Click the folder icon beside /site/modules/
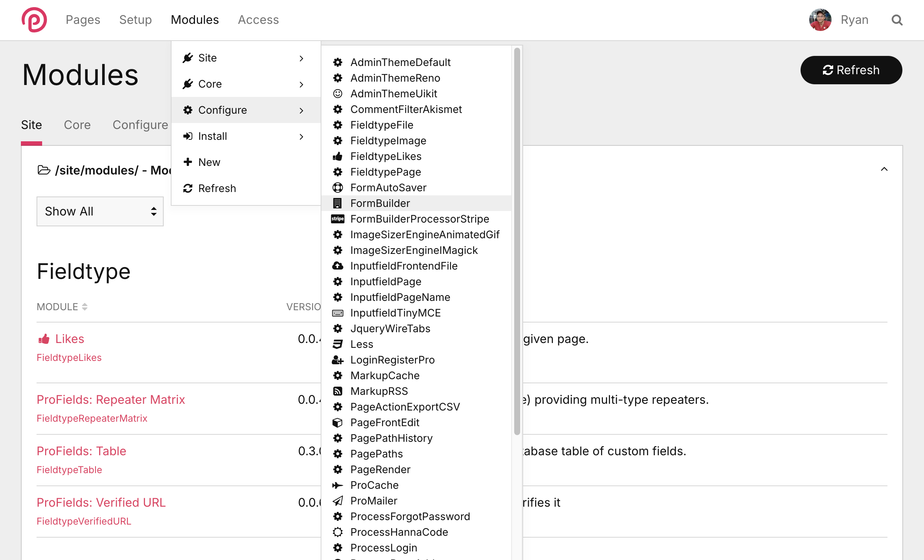924x560 pixels. (x=44, y=170)
